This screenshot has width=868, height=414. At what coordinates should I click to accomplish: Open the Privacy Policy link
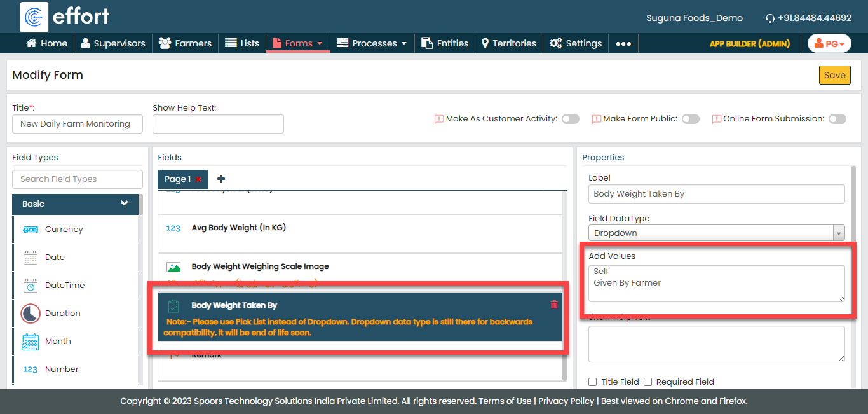(x=566, y=401)
